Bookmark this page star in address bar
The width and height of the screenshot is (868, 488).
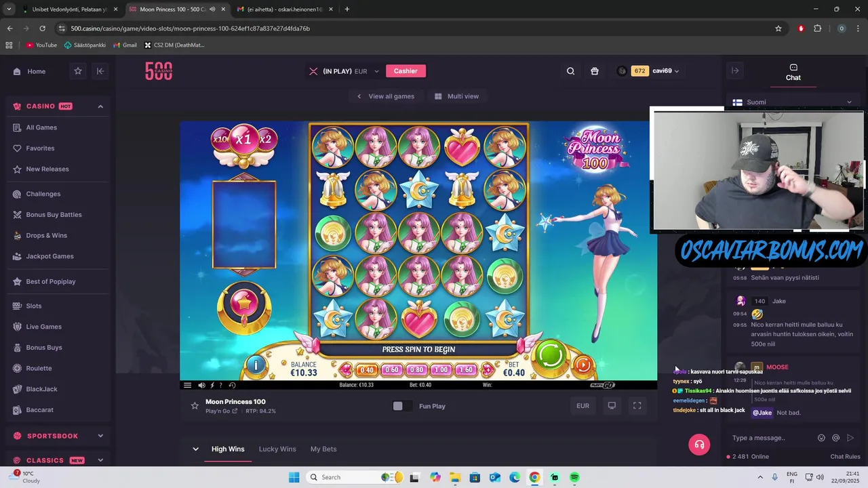pyautogui.click(x=778, y=28)
